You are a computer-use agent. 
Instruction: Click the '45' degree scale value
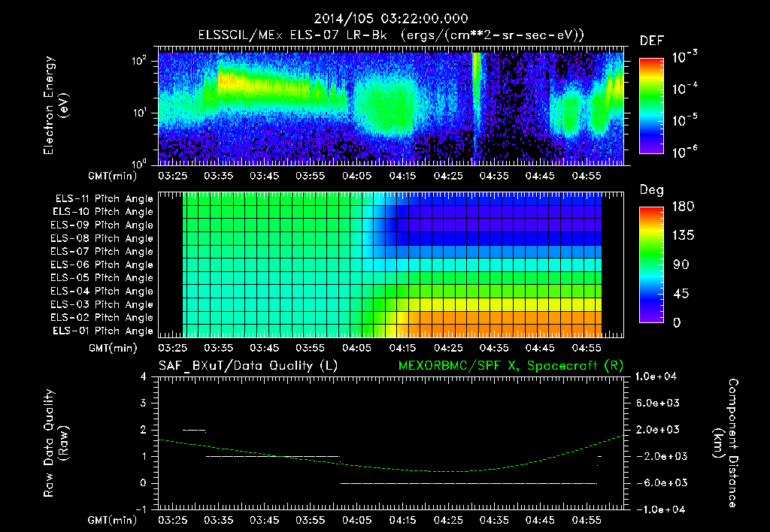pos(680,294)
